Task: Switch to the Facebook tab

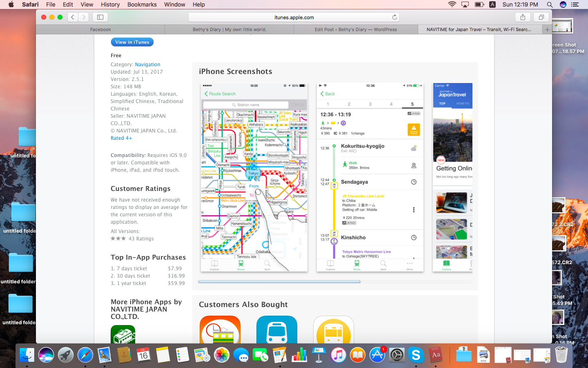Action: click(100, 29)
